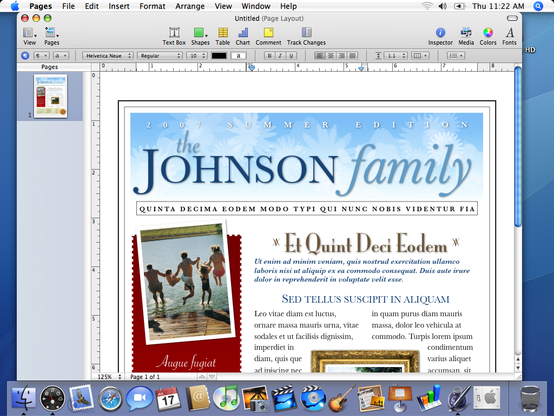The image size is (554, 416).
Task: Add a Comment
Action: (269, 36)
